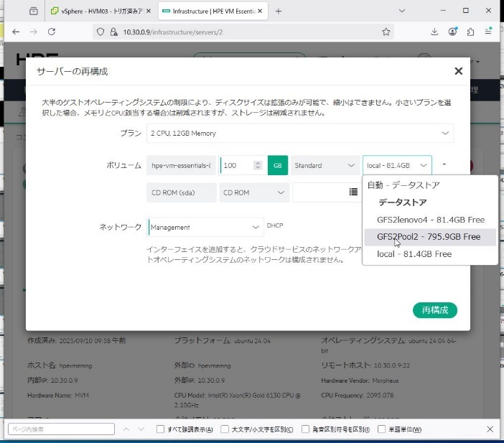504x443 pixels.
Task: Reload the current browser page
Action: click(52, 32)
